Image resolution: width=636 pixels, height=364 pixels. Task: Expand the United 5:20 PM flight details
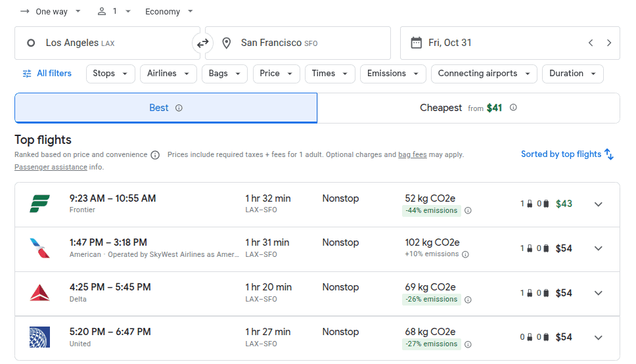[599, 337]
